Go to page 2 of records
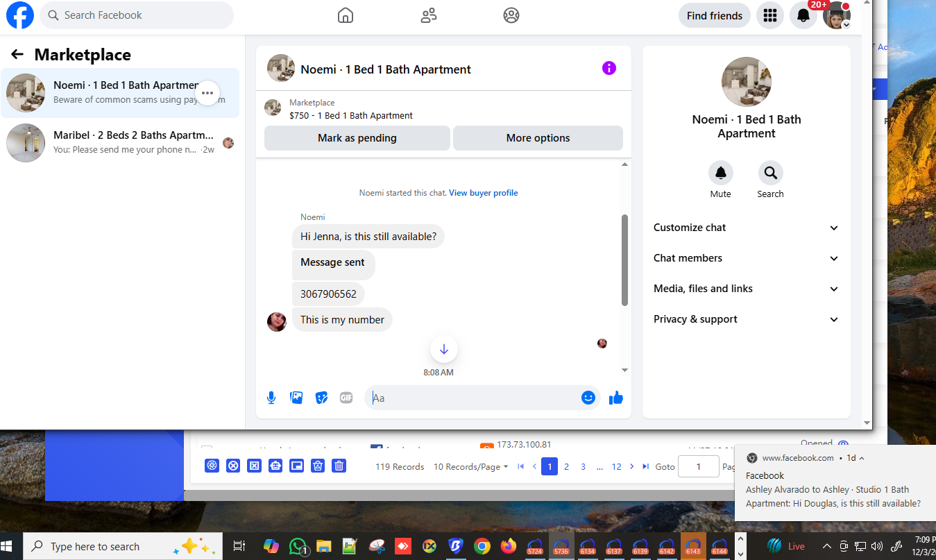 click(x=567, y=466)
